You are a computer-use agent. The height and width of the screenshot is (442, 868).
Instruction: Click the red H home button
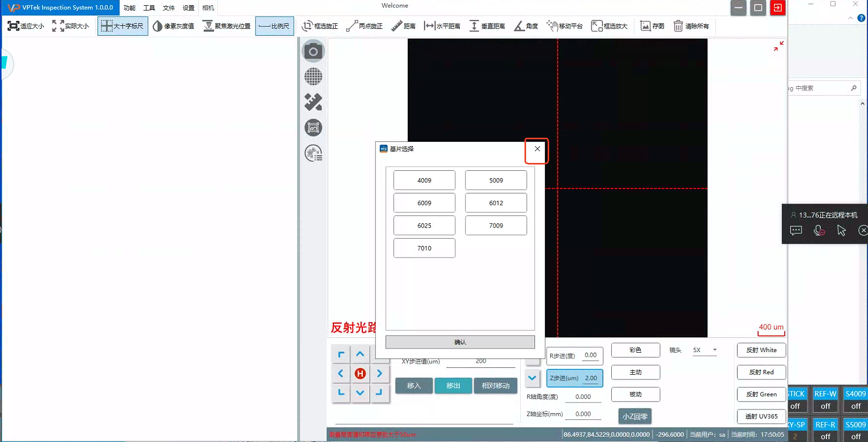pyautogui.click(x=360, y=374)
